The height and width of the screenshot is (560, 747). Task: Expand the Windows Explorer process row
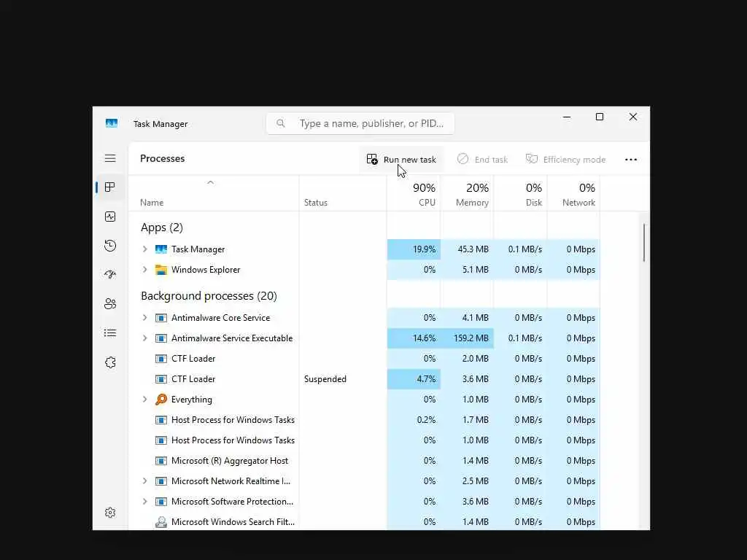145,270
